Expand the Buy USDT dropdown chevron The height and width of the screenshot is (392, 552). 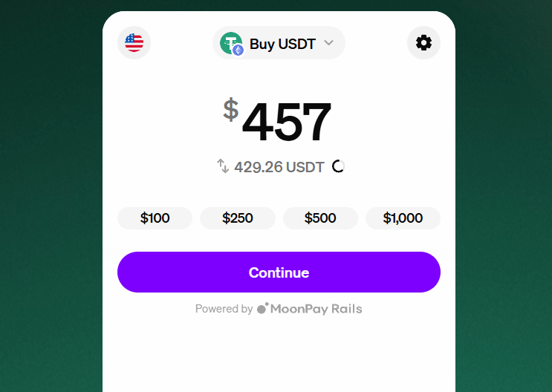328,43
